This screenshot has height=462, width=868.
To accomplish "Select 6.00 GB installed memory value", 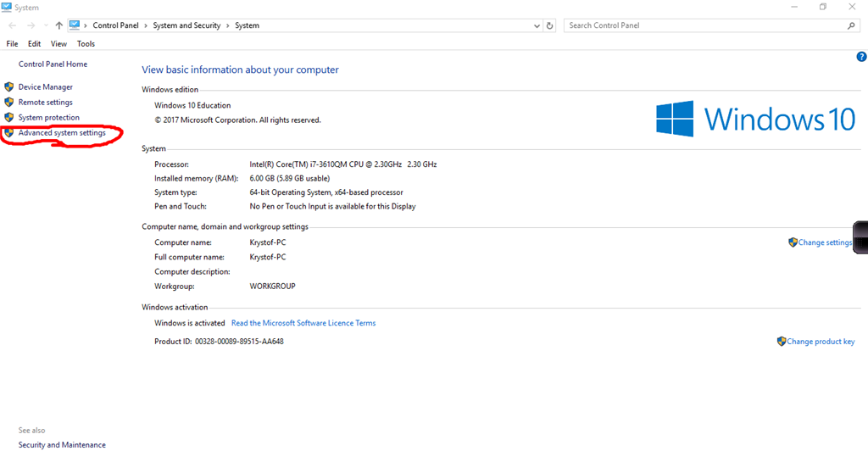I will click(x=290, y=178).
